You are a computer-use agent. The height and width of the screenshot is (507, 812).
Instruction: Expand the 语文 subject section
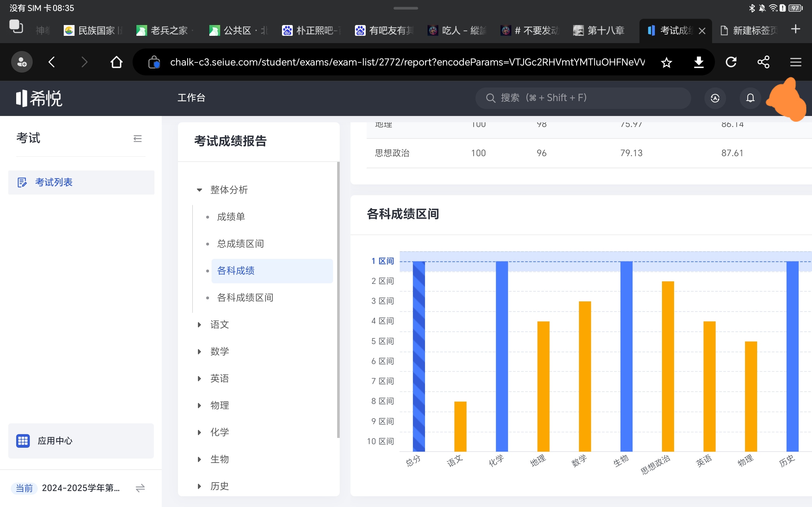point(199,324)
